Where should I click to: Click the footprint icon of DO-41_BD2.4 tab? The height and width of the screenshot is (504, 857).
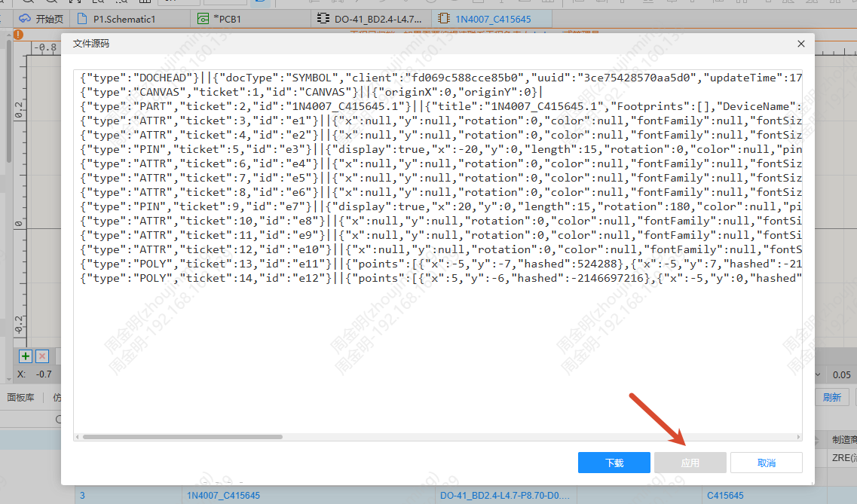pyautogui.click(x=323, y=19)
